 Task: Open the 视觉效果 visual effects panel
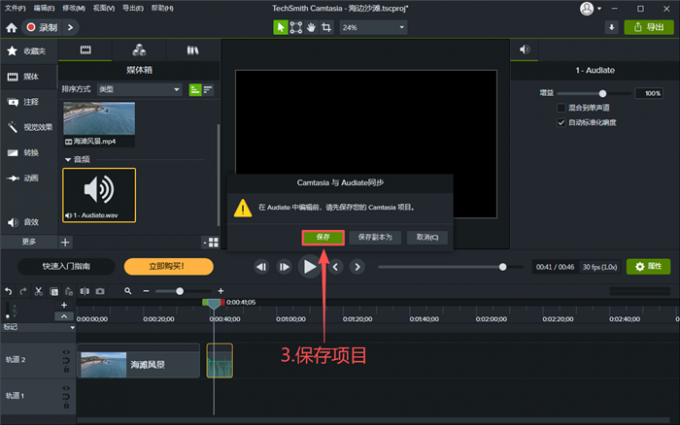pyautogui.click(x=29, y=127)
